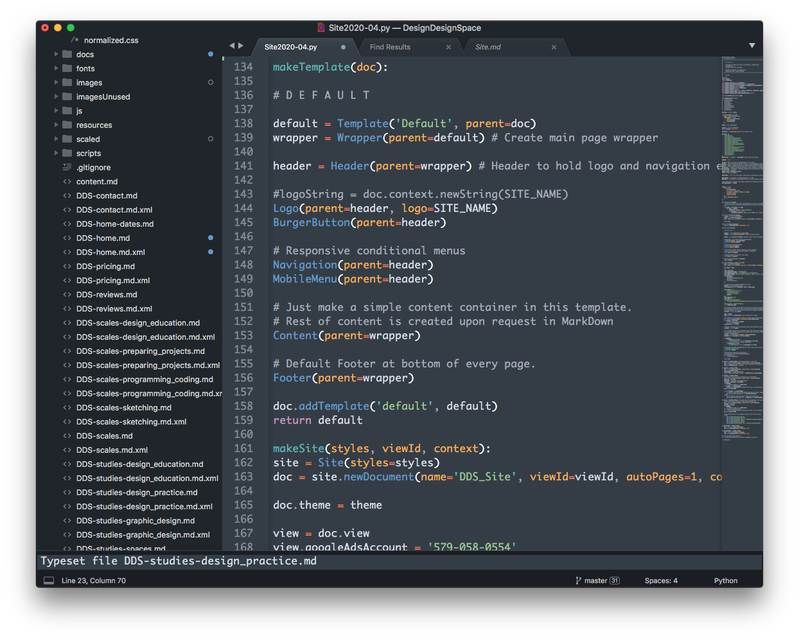Click the file icon beside DDS-home.md
The width and height of the screenshot is (799, 639).
[x=67, y=238]
